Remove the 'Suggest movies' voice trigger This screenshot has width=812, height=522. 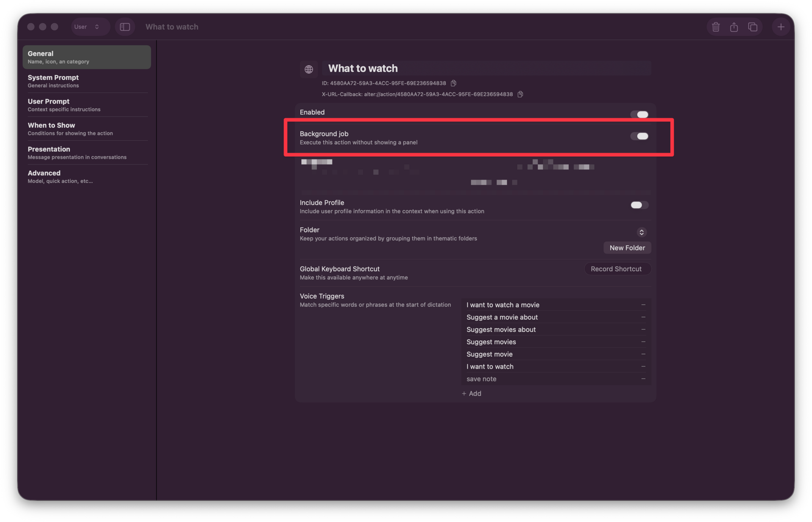643,342
